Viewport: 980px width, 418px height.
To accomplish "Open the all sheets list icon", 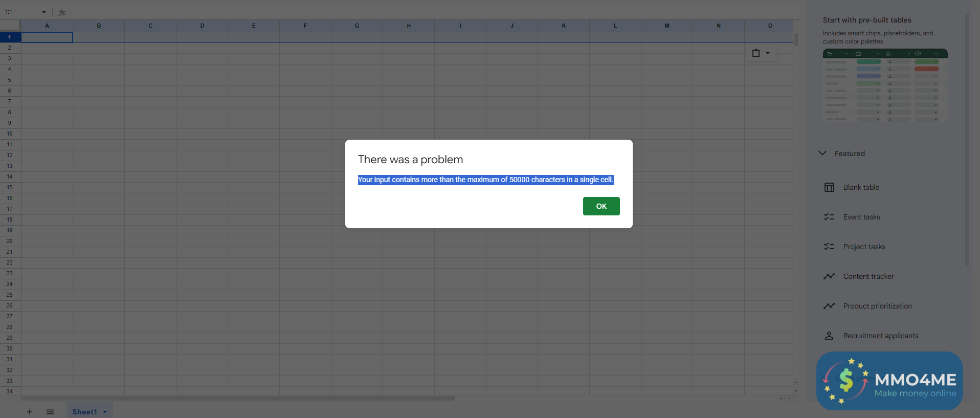I will click(x=50, y=412).
